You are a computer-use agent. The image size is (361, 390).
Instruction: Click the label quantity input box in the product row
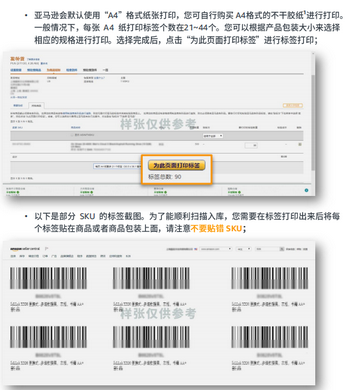(251, 145)
